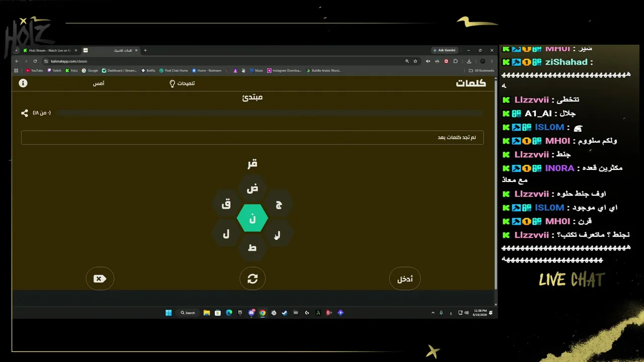Open the volume tray icon
The image size is (644, 362).
467,313
